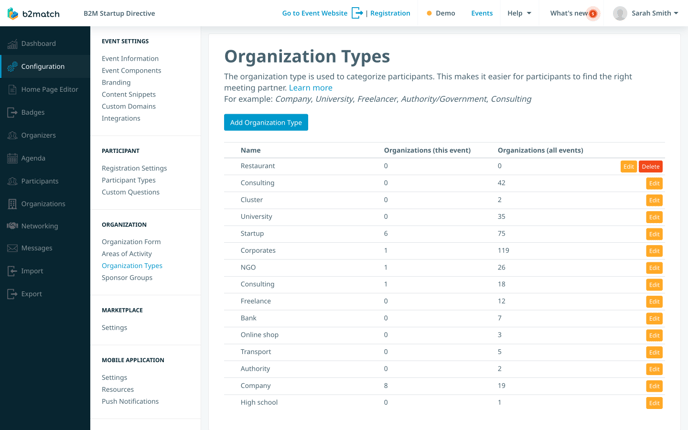Image resolution: width=688 pixels, height=430 pixels.
Task: Open Participant Types page
Action: coord(129,180)
